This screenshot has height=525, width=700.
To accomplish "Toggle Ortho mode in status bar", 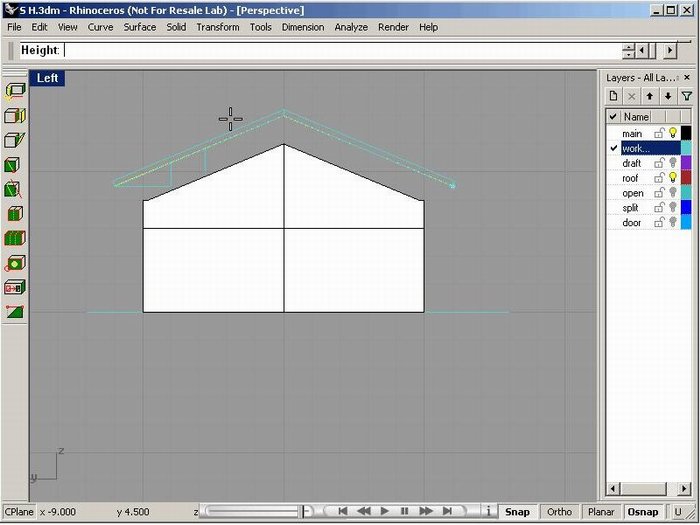I will (559, 511).
